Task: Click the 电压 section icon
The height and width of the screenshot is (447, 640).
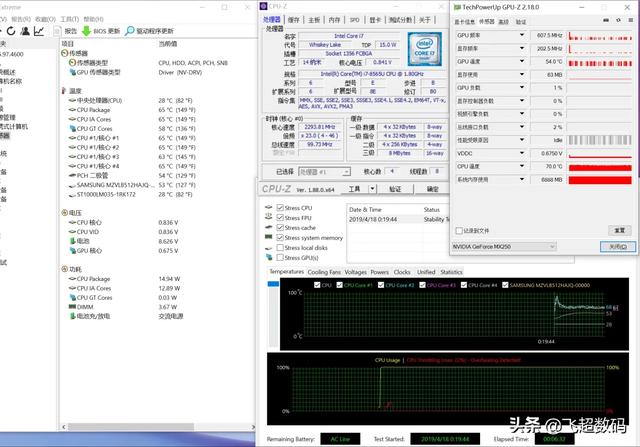Action: 64,213
